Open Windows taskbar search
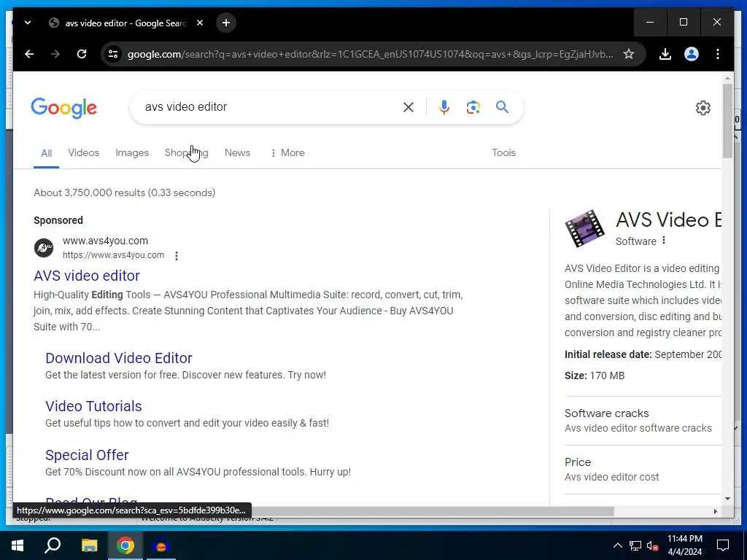This screenshot has width=747, height=560. coord(53,545)
